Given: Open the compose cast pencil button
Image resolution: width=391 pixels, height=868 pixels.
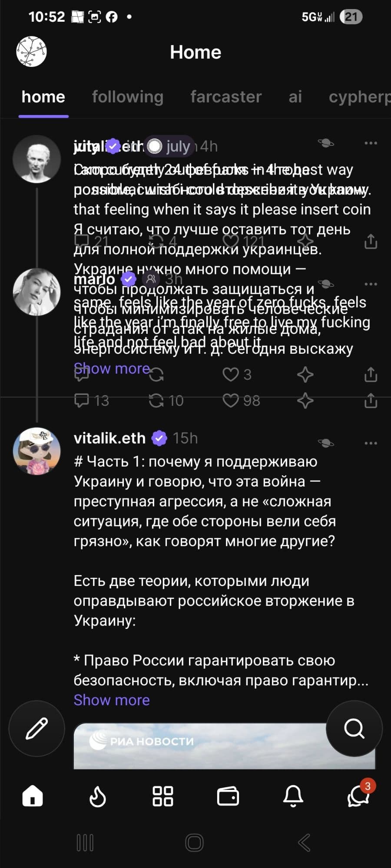Looking at the screenshot, I should [x=37, y=728].
